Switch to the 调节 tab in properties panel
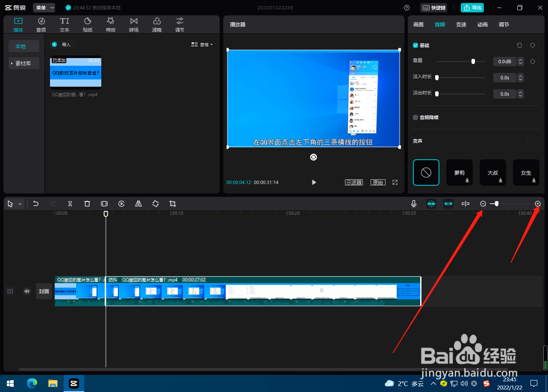The image size is (548, 392). point(504,25)
